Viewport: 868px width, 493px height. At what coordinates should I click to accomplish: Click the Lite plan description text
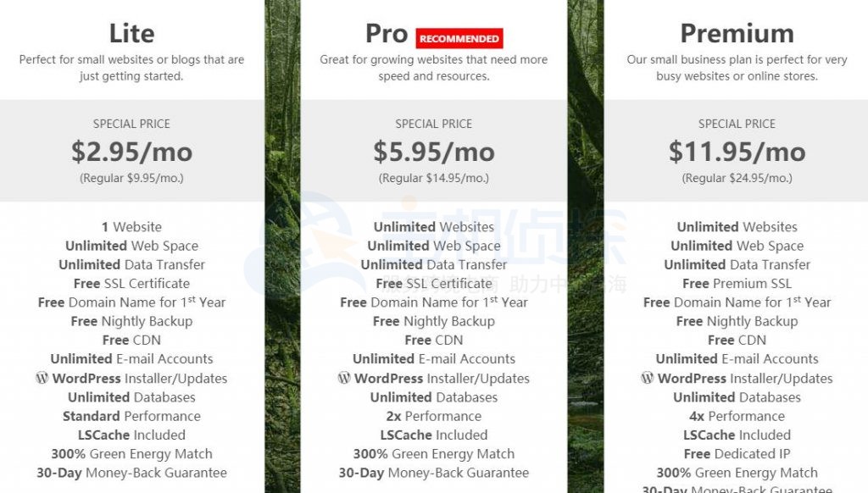(x=131, y=68)
